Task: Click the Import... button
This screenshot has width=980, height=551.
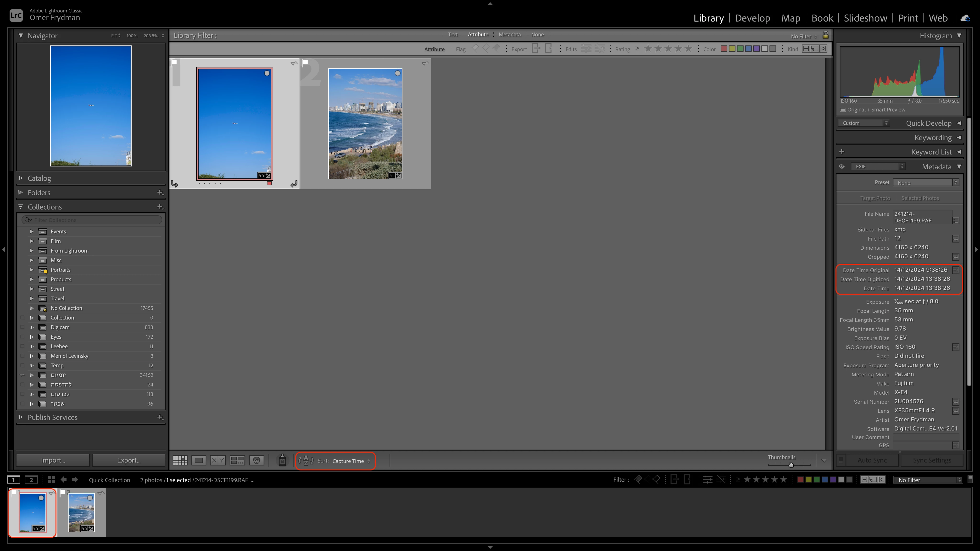Action: coord(53,460)
